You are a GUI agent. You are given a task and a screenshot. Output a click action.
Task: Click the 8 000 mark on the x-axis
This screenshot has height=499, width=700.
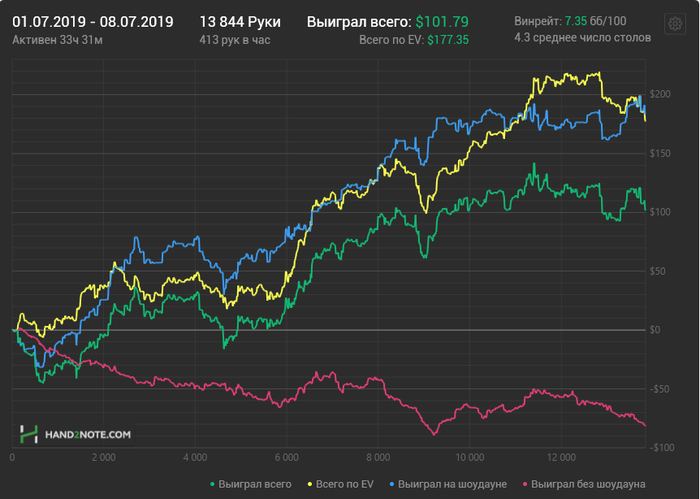coord(377,456)
